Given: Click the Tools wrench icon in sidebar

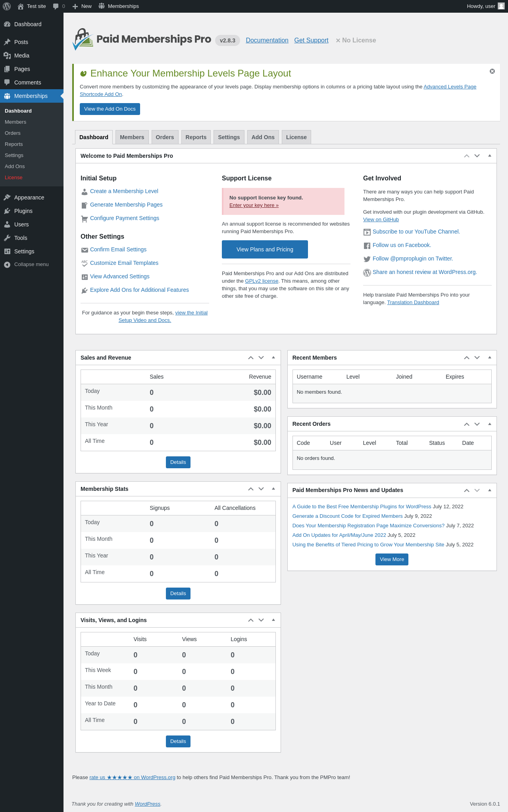Looking at the screenshot, I should pyautogui.click(x=7, y=238).
